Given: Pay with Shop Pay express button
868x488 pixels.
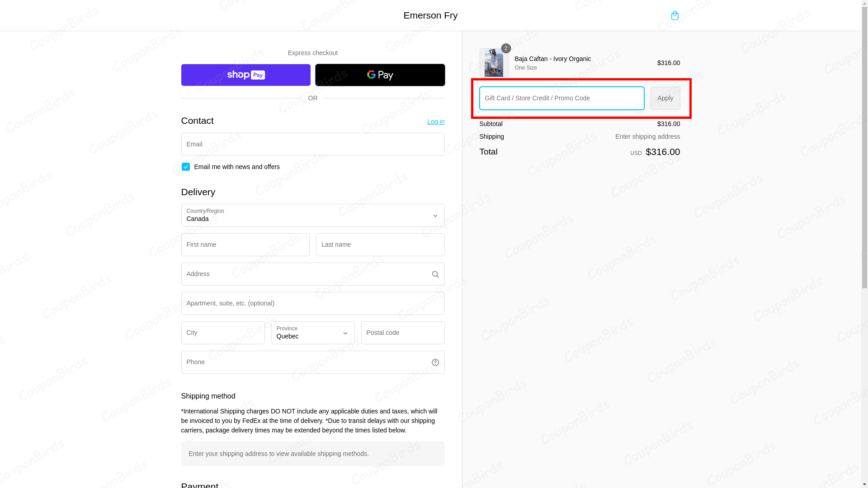Looking at the screenshot, I should (x=245, y=75).
